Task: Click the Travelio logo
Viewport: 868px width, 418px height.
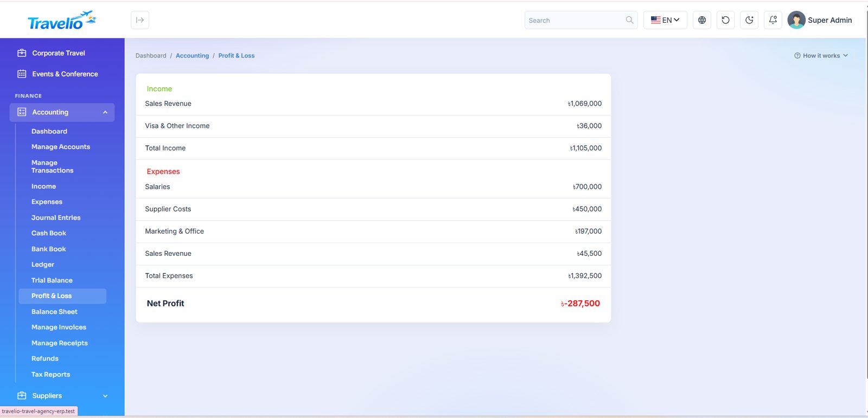Action: (x=62, y=21)
